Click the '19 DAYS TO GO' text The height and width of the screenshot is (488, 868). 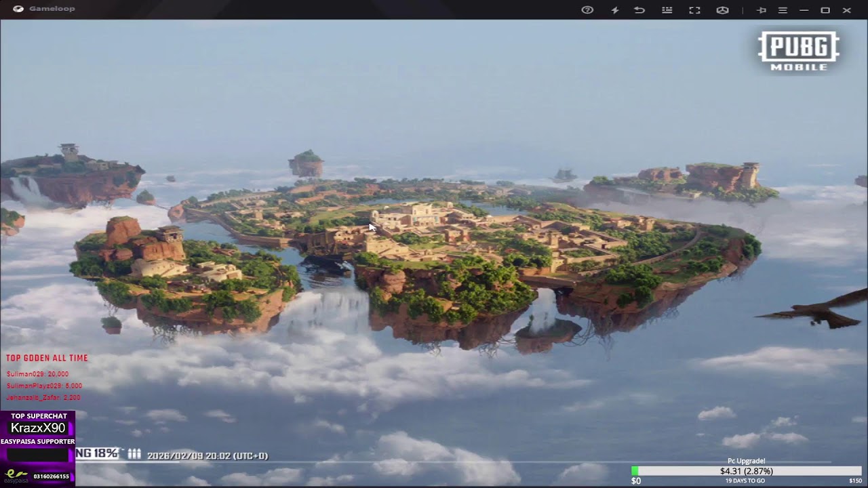(x=745, y=481)
